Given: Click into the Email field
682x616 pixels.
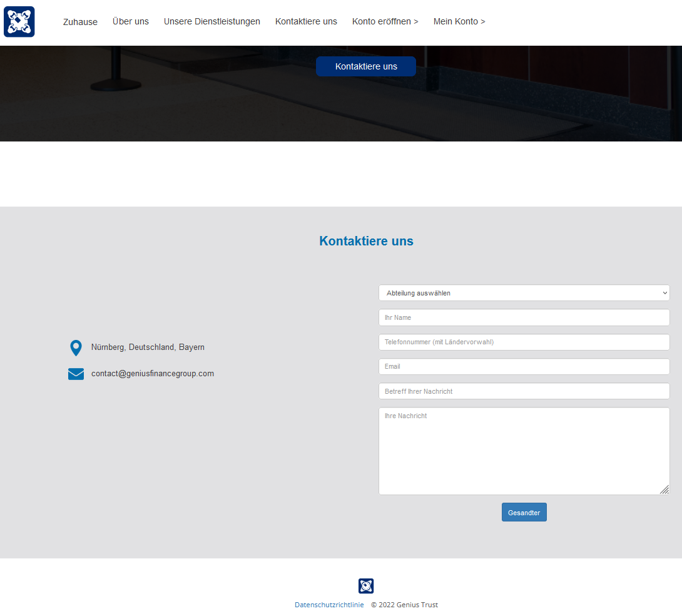Looking at the screenshot, I should (x=524, y=366).
